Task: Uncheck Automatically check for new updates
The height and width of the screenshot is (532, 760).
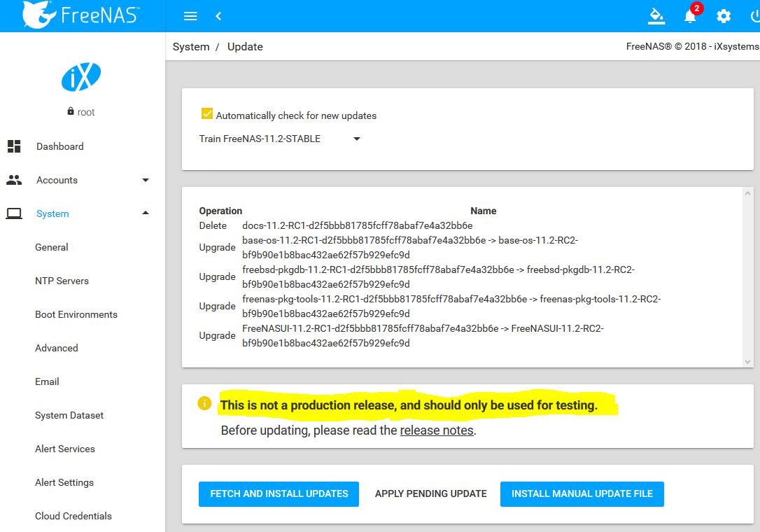Action: 207,115
